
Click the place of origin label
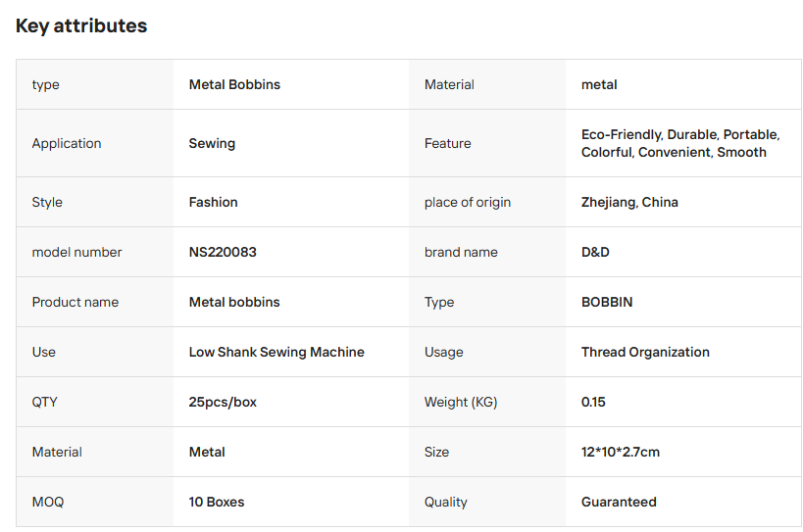pos(468,202)
